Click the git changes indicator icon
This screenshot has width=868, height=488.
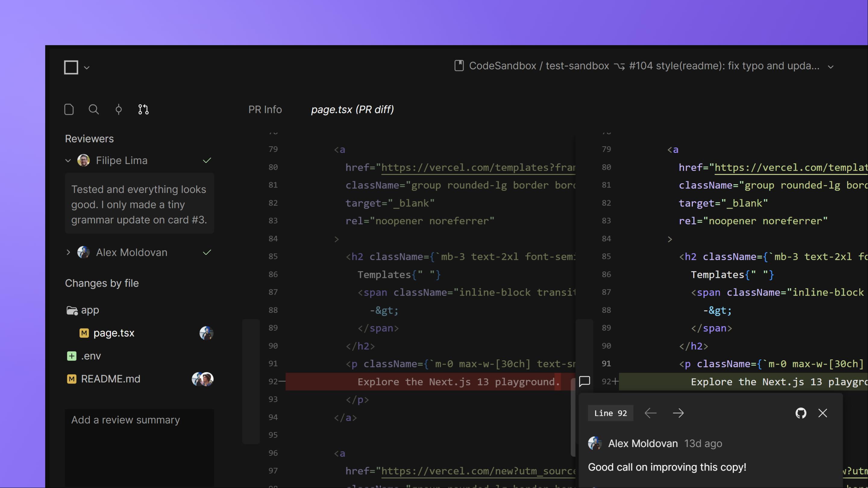click(x=118, y=110)
